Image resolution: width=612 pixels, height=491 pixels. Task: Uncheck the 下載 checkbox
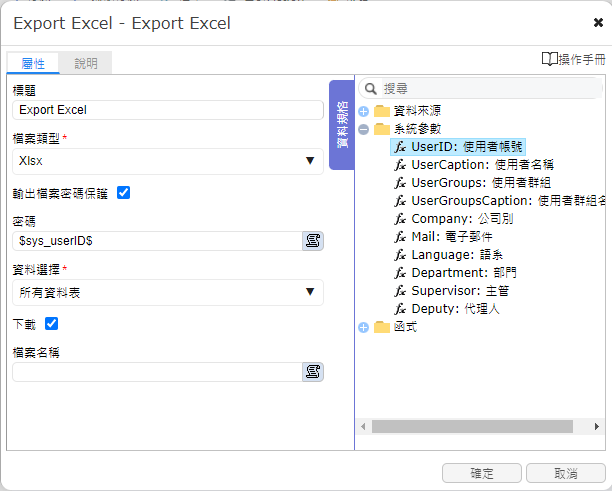coord(52,324)
